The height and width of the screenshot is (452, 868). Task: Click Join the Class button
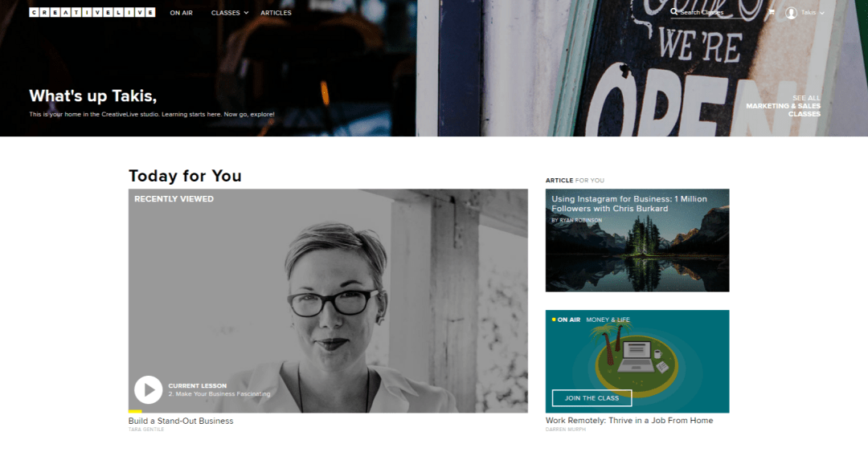coord(592,397)
